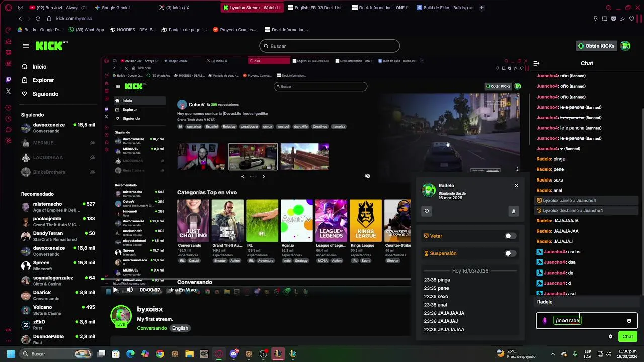Click Ir a En Vivo in player
Screen dimensions: 644x362
coord(183,290)
